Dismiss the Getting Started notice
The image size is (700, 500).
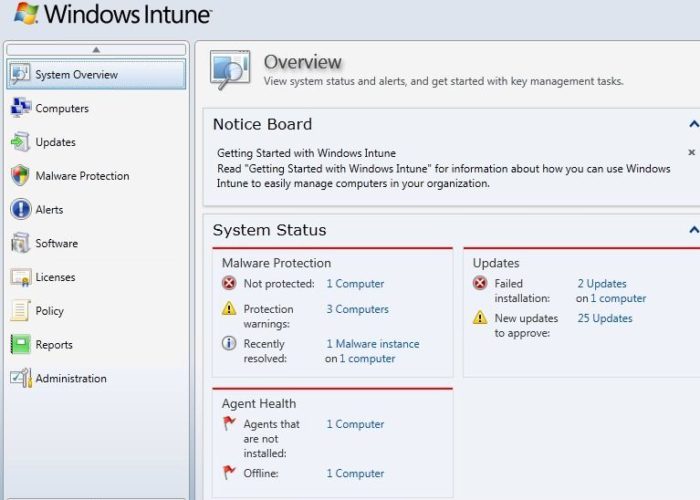pyautogui.click(x=692, y=152)
